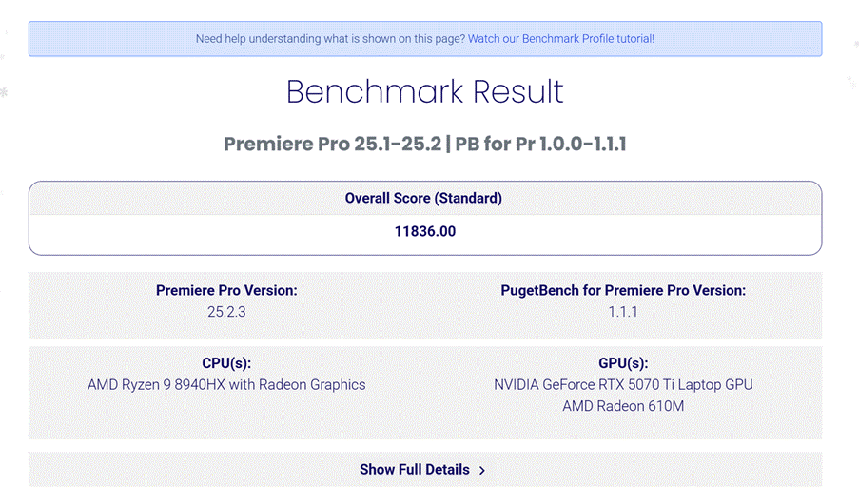Expand the Show Full Details section

(415, 470)
